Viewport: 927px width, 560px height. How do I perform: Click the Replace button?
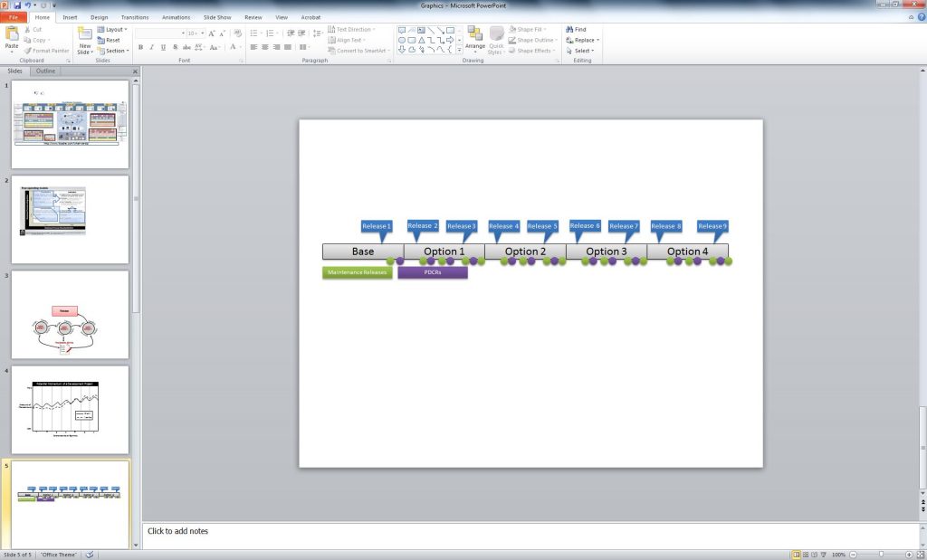(x=581, y=40)
